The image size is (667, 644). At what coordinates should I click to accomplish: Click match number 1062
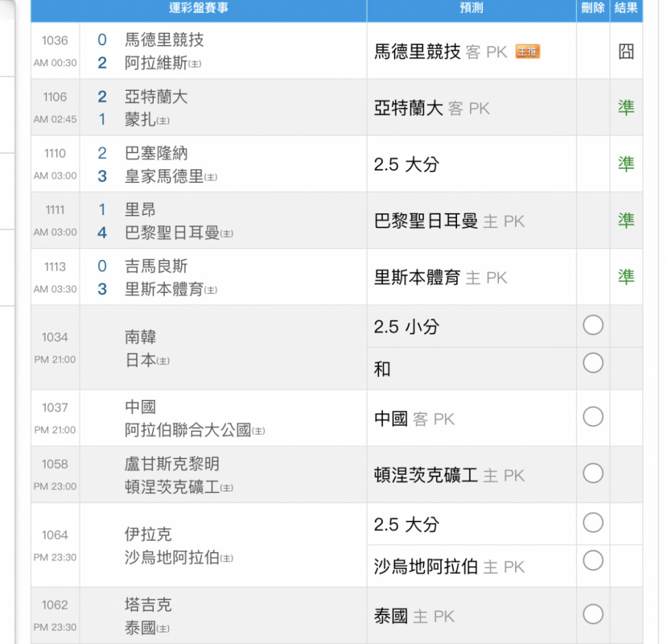point(55,605)
